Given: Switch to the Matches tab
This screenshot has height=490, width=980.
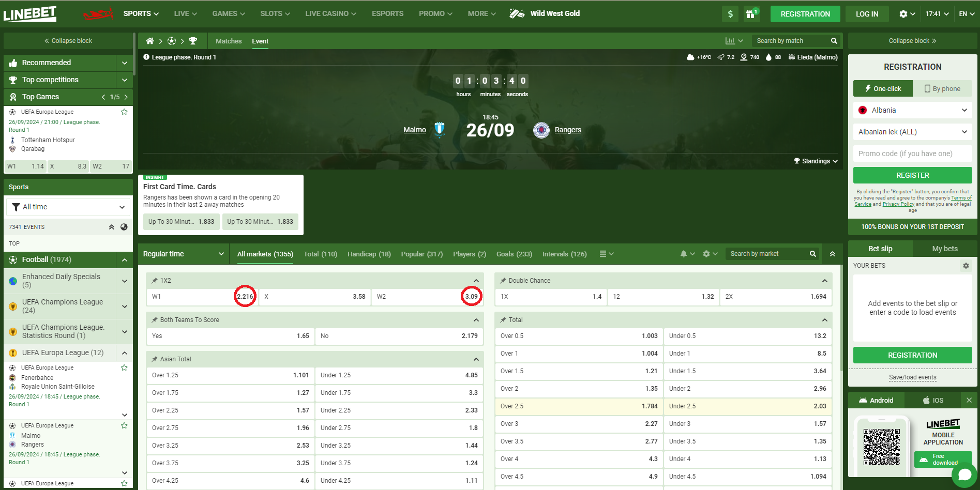Looking at the screenshot, I should pos(229,41).
